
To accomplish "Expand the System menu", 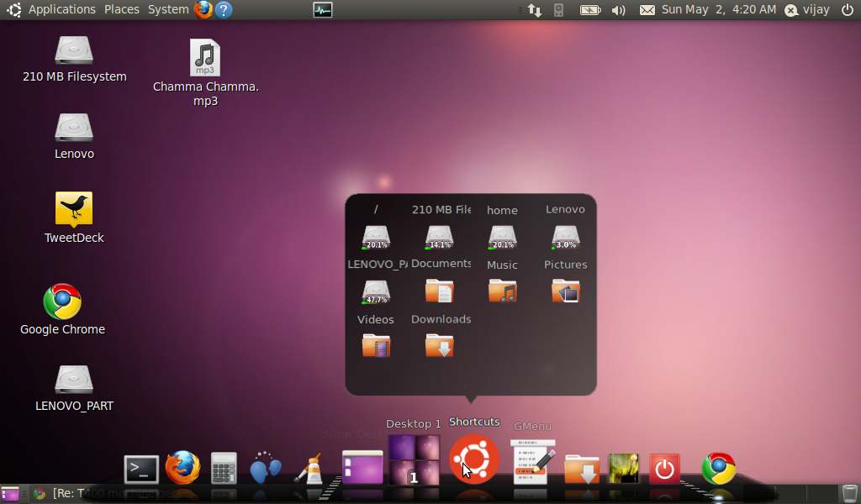I will [x=168, y=9].
